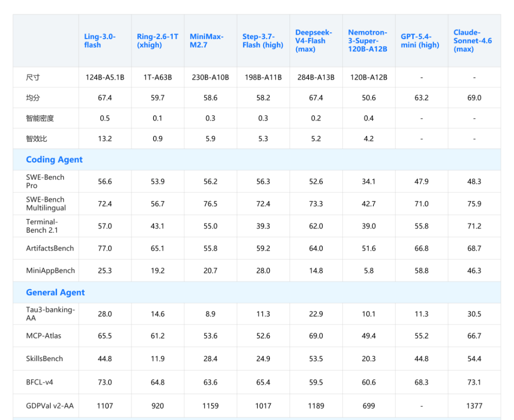Image resolution: width=514 pixels, height=420 pixels.
Task: Click the 8.9 Tau3-banking-AA score
Action: click(x=210, y=314)
